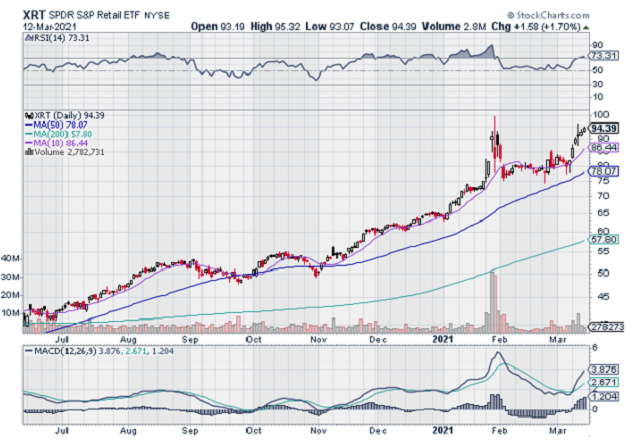Select the SPDR S&P Retail ETF name

tap(94, 16)
